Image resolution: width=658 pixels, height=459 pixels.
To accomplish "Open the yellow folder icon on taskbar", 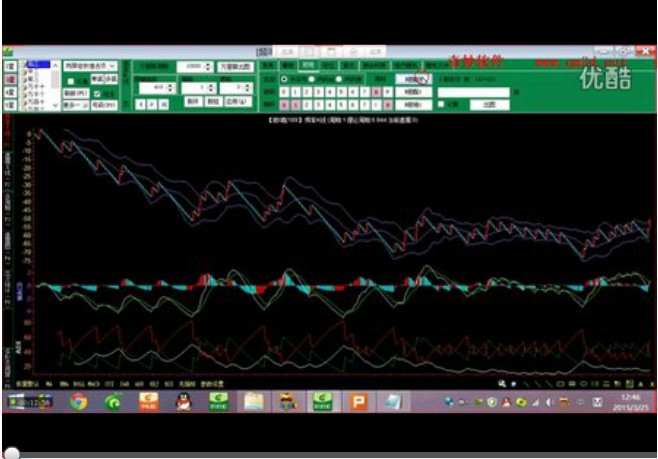I will coord(253,402).
